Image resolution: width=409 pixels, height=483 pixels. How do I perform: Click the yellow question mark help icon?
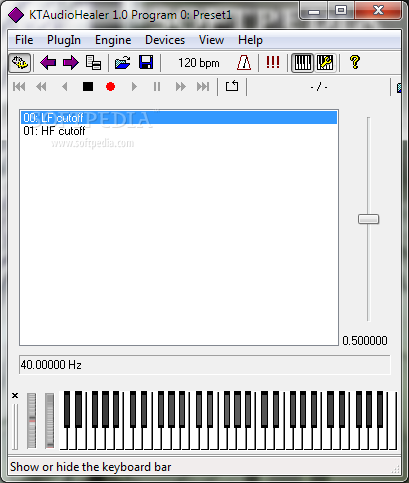coord(355,62)
